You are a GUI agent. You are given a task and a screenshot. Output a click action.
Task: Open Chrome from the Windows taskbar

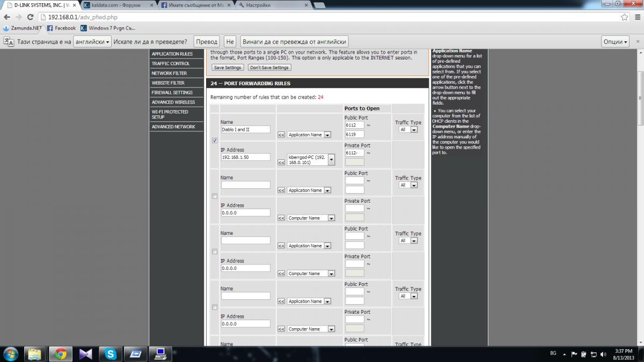tap(60, 354)
